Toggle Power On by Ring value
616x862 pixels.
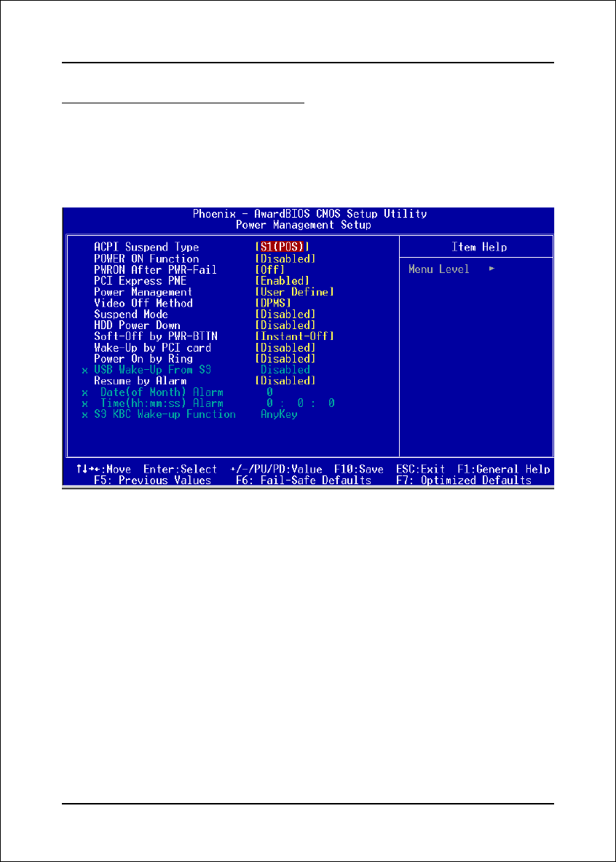(x=285, y=359)
